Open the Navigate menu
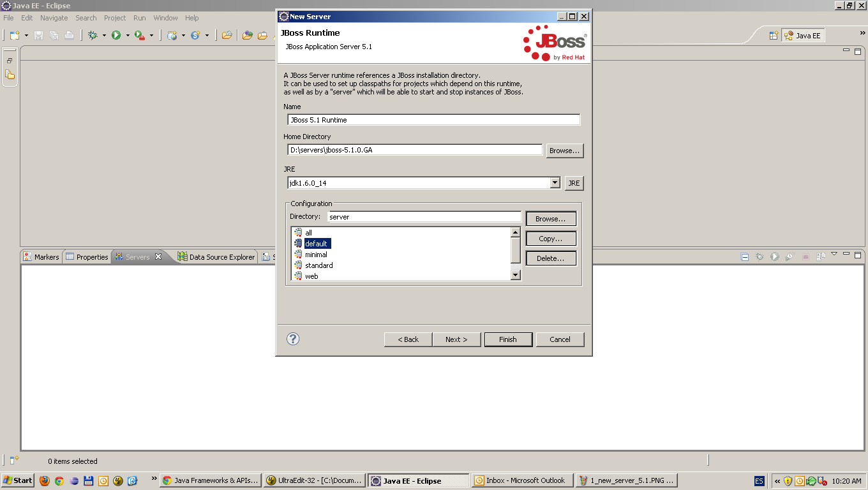Image resolution: width=868 pixels, height=490 pixels. [54, 17]
